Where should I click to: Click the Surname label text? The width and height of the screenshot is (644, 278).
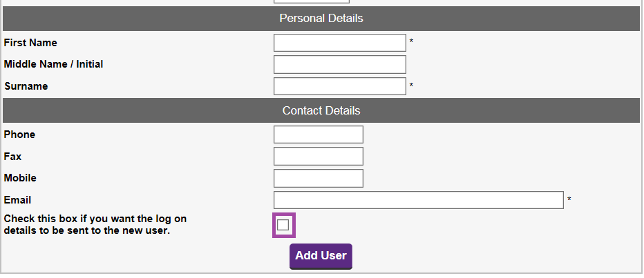[x=26, y=86]
